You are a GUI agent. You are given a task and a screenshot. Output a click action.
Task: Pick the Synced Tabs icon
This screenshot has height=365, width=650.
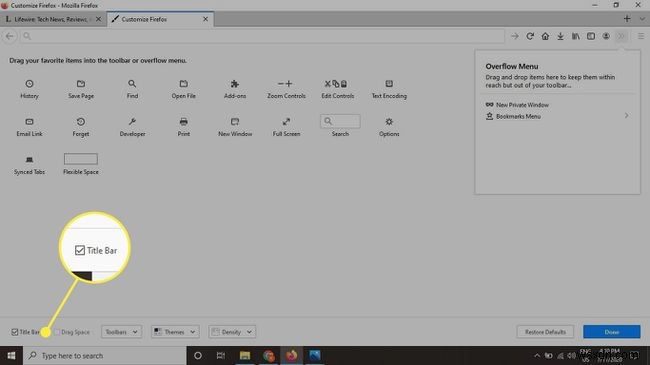(x=29, y=160)
